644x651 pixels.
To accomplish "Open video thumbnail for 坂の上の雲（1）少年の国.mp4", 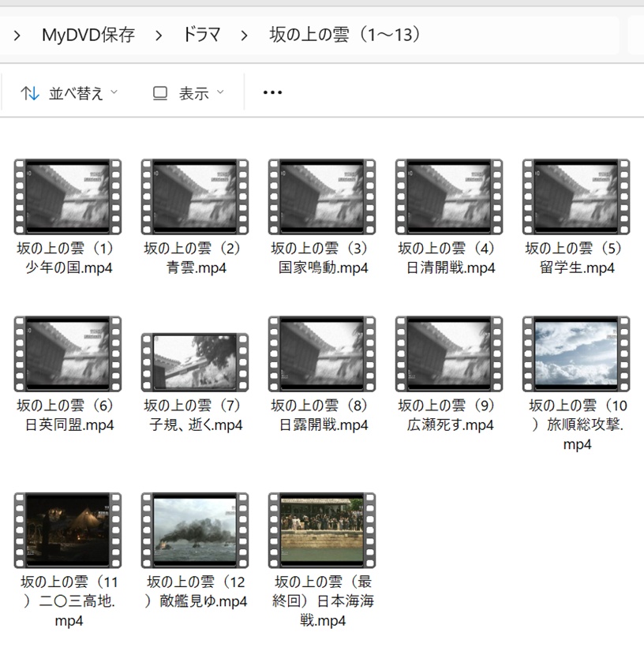I will [68, 196].
